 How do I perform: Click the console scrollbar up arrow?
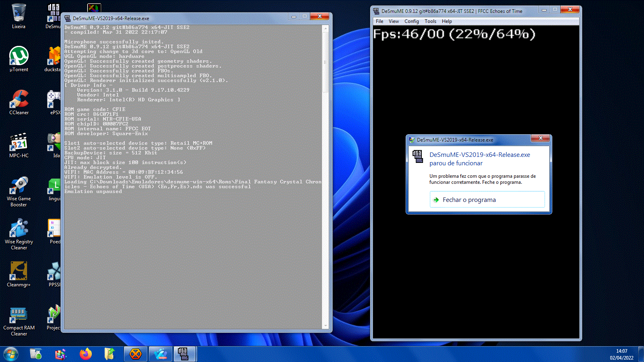point(326,29)
